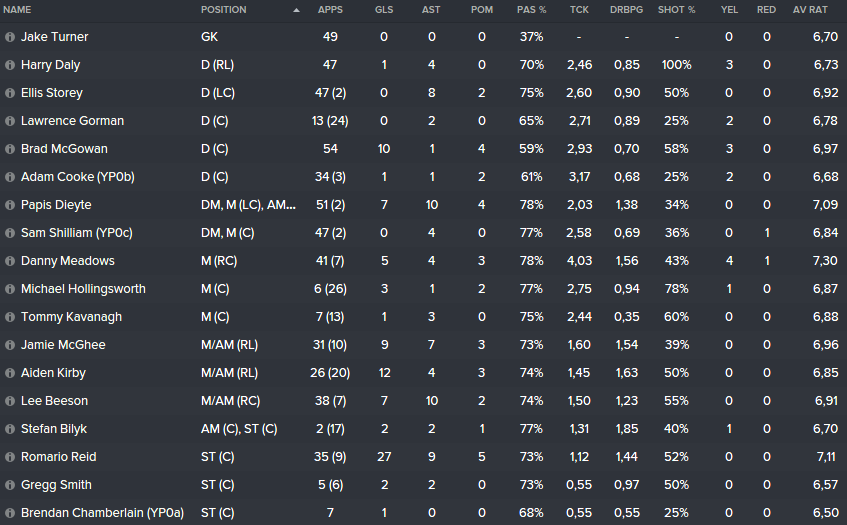Select the Gregg Smith row

pos(424,485)
